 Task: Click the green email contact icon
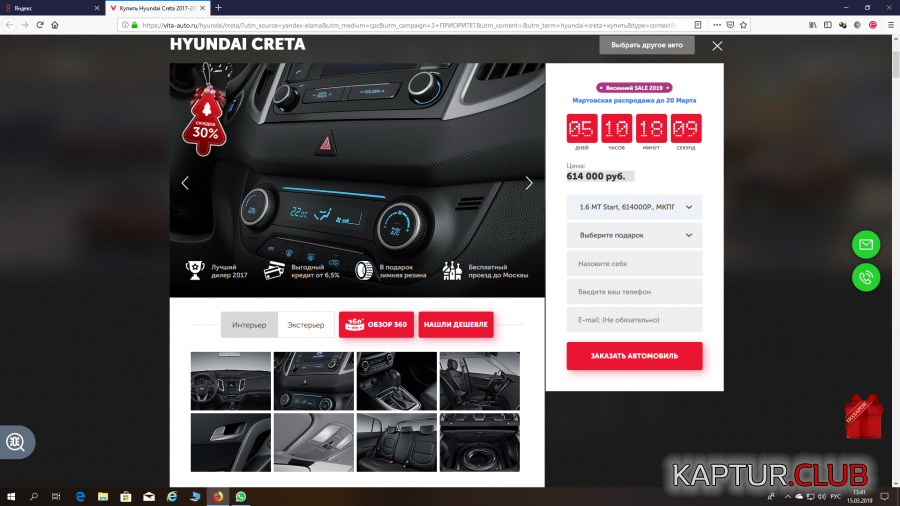coord(865,244)
